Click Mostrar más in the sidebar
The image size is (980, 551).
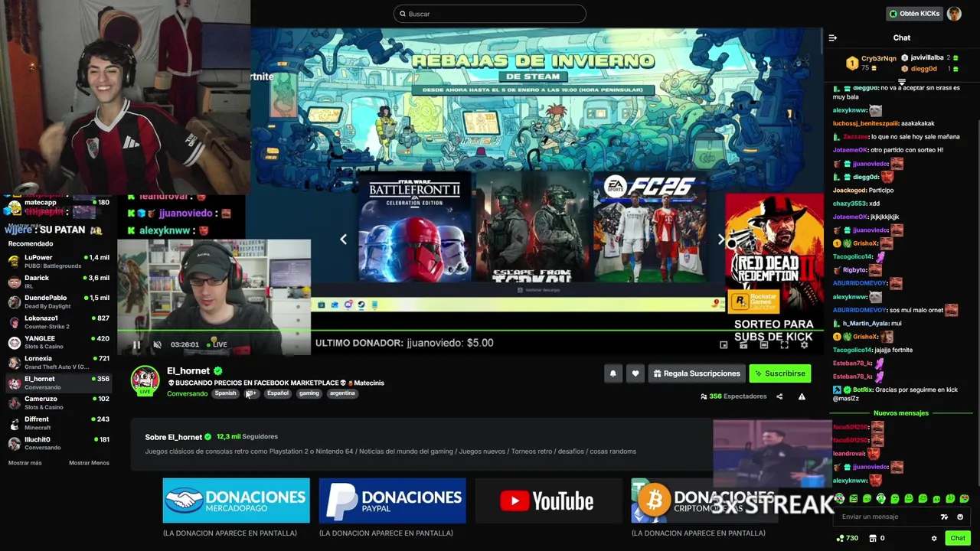coord(25,463)
